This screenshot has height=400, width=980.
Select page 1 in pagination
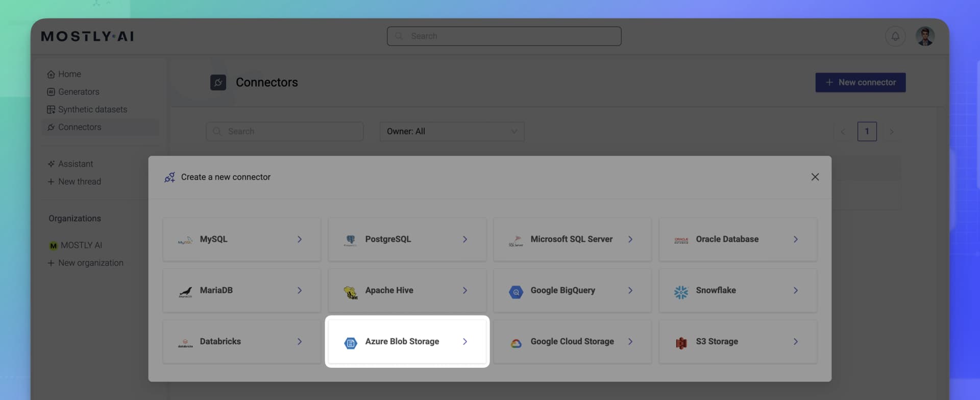tap(867, 131)
